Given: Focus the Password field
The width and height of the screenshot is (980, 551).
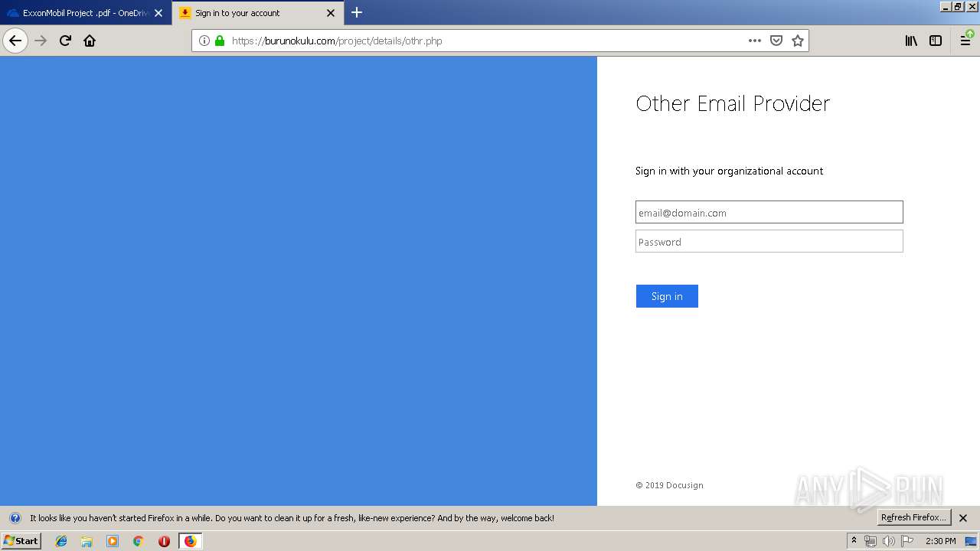Looking at the screenshot, I should pos(769,241).
